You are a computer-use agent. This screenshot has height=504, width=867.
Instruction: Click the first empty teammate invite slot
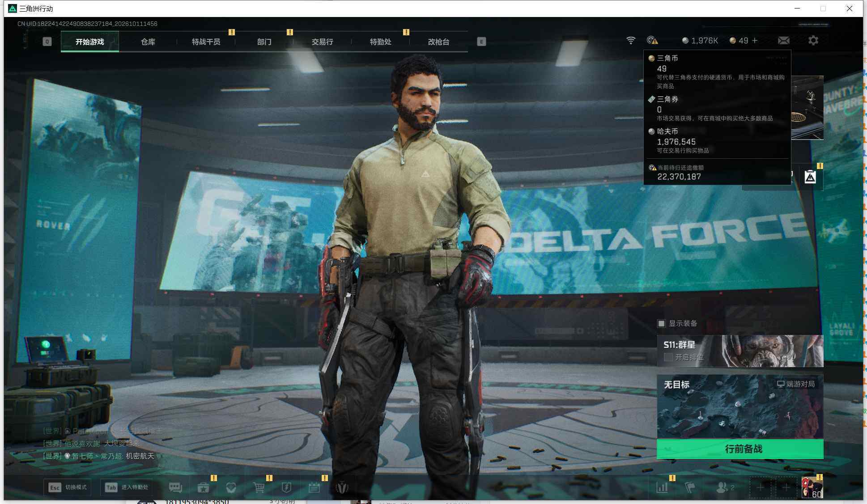pos(760,487)
